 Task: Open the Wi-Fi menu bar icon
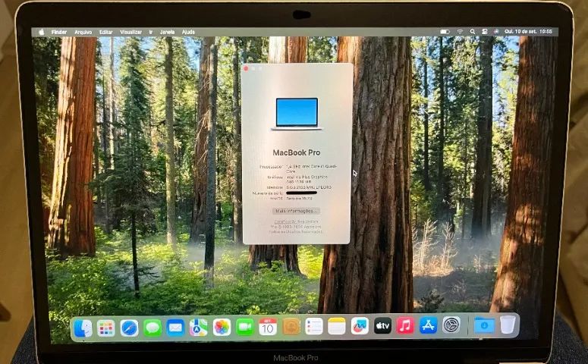pos(460,32)
